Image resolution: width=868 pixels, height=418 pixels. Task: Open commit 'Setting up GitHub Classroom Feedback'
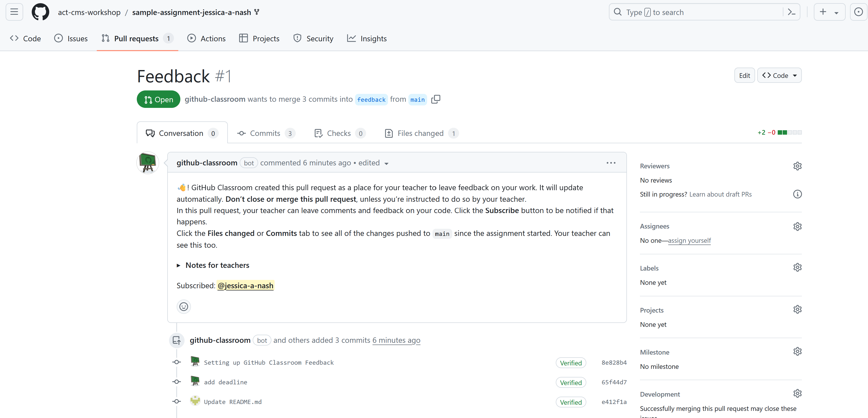[269, 362]
